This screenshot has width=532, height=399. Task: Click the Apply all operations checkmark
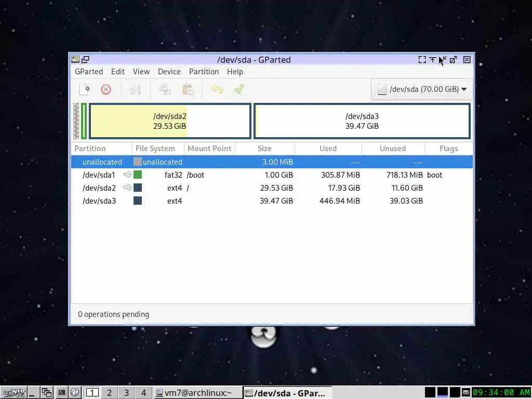coord(239,89)
